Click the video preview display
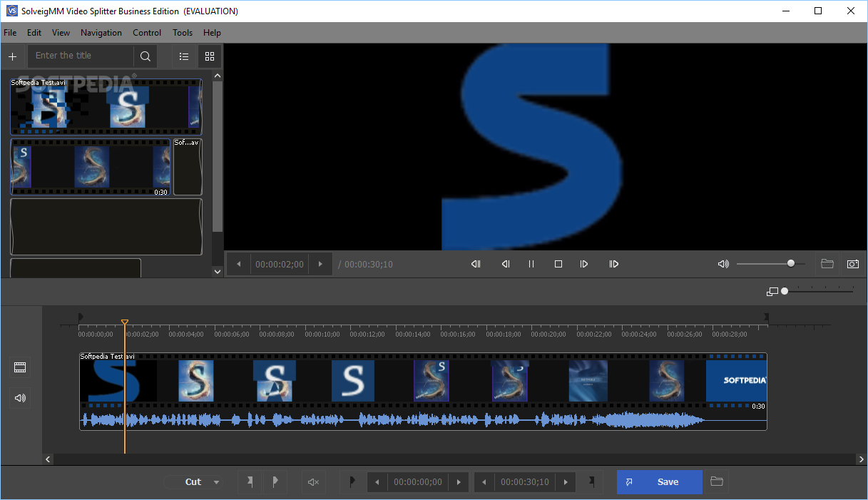This screenshot has height=500, width=868. coord(546,147)
